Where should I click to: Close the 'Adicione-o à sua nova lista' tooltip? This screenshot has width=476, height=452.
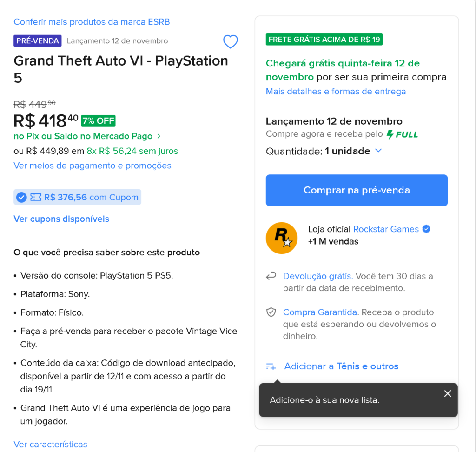448,393
